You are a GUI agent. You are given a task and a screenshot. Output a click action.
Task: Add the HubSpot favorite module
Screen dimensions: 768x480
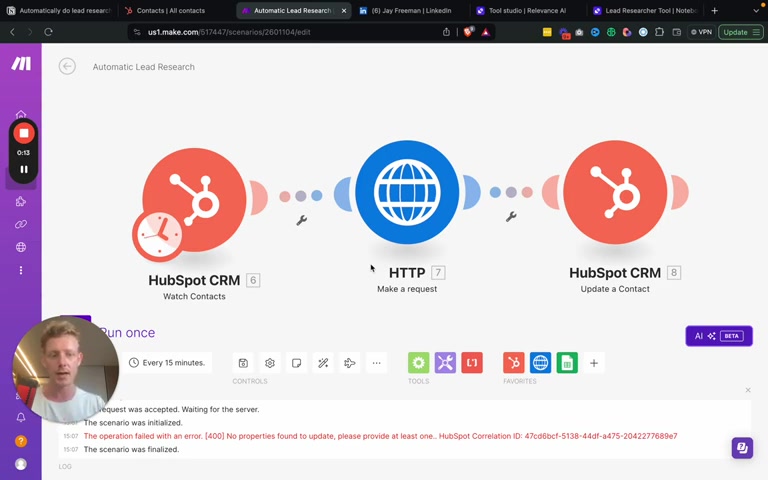(514, 363)
